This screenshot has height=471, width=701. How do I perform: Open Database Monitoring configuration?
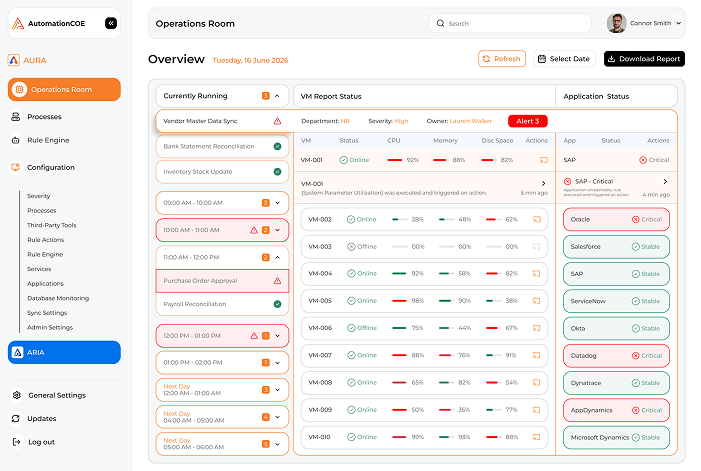click(x=58, y=298)
